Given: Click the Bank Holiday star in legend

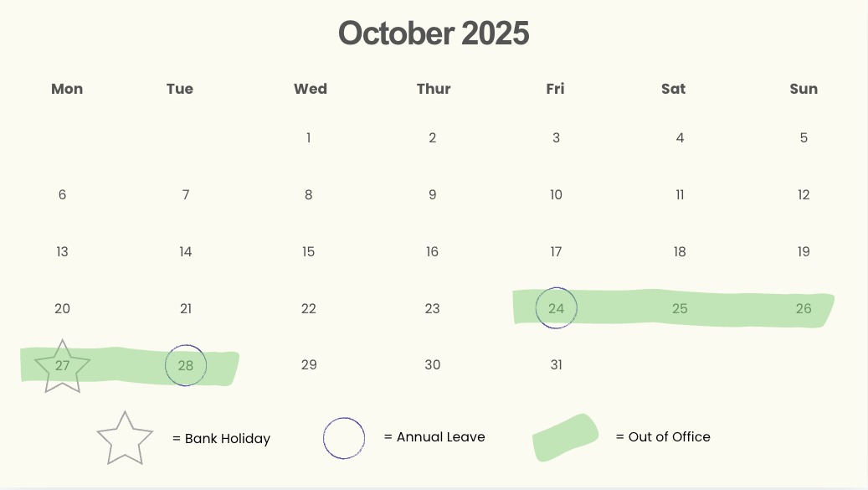Looking at the screenshot, I should (125, 439).
